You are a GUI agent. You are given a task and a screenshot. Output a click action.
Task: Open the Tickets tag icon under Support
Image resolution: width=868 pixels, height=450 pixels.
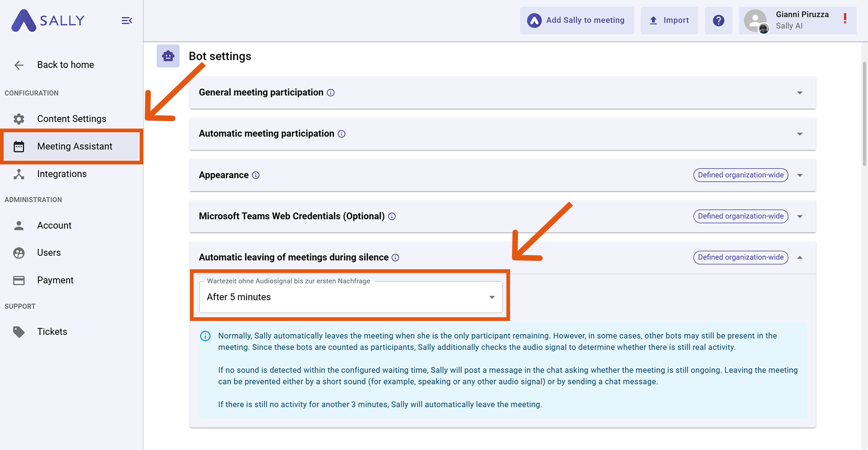[19, 332]
